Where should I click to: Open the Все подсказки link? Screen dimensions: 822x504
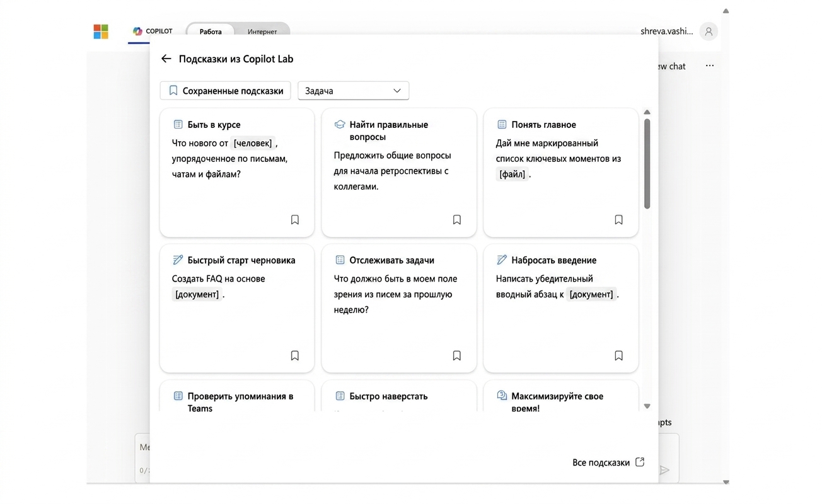pyautogui.click(x=608, y=462)
